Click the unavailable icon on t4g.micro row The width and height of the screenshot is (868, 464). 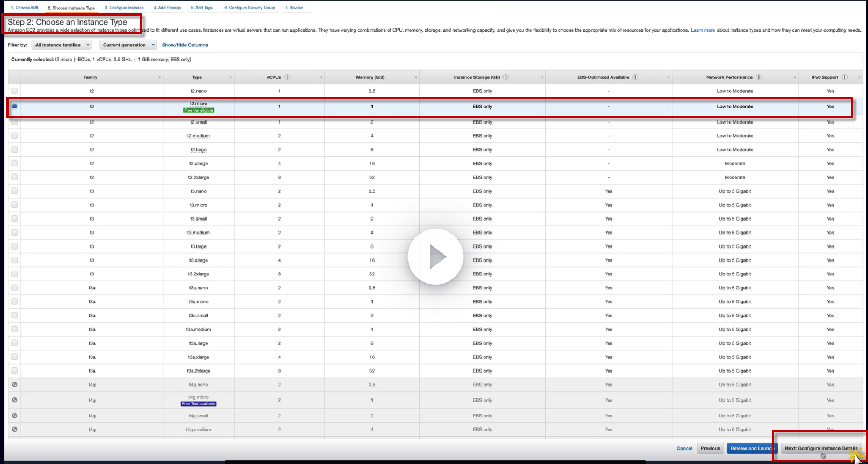[14, 400]
